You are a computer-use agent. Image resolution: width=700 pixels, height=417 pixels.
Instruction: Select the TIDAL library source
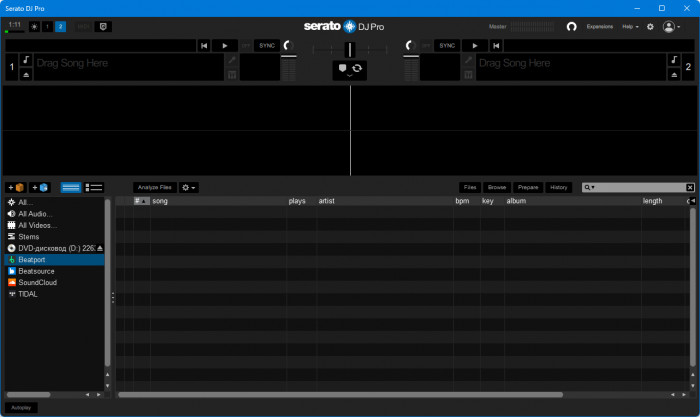tap(28, 294)
